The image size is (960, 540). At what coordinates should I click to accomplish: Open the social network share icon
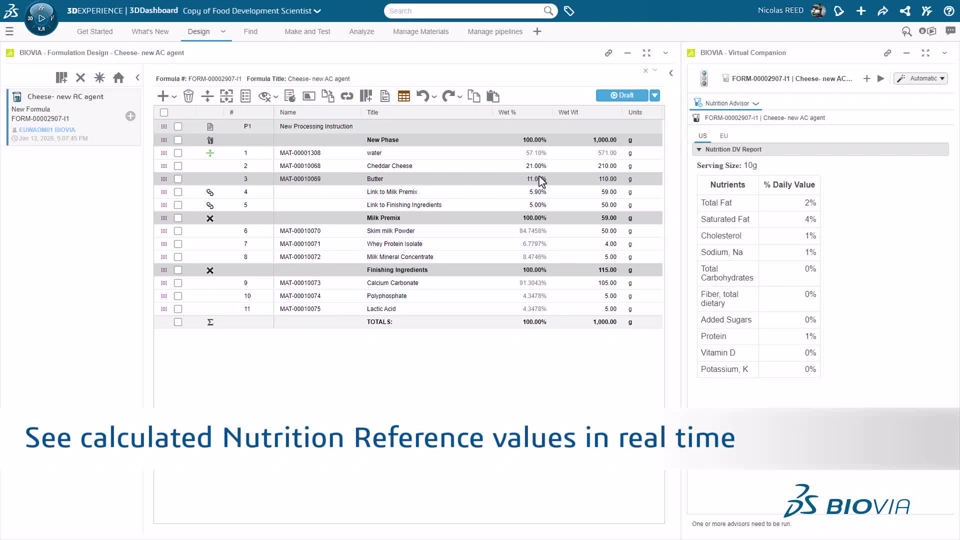click(x=905, y=11)
